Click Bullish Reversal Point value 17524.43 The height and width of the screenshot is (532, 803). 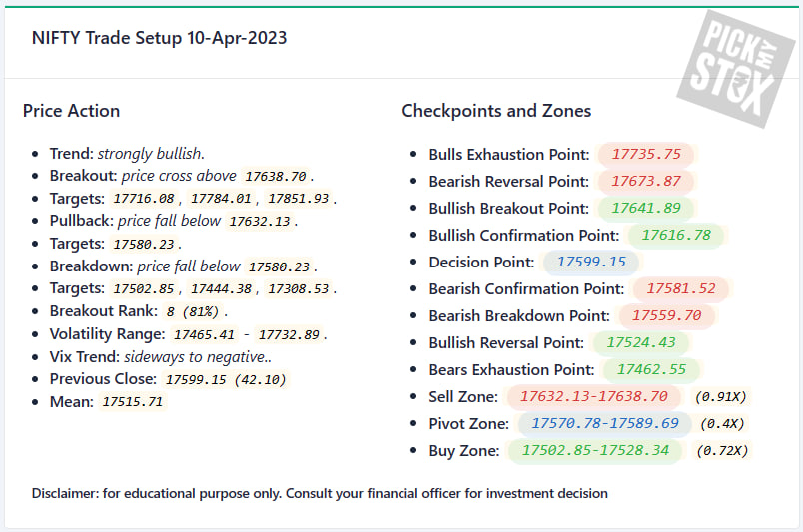pos(641,343)
